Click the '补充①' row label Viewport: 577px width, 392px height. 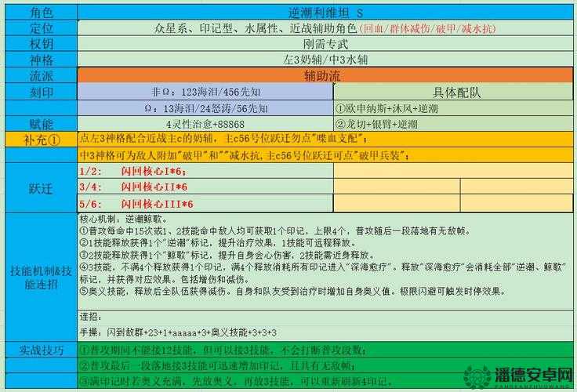(x=42, y=140)
